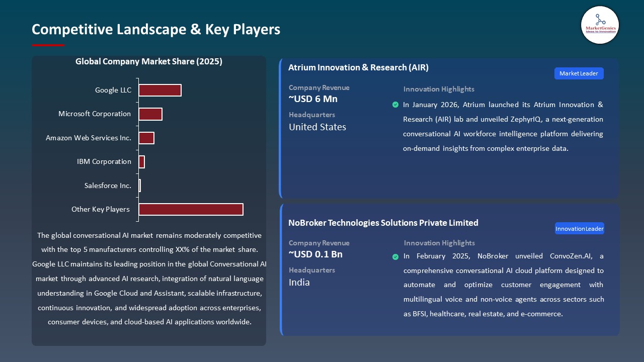Click the Other Key Players bar
Viewport: 644px width, 362px height.
[190, 209]
